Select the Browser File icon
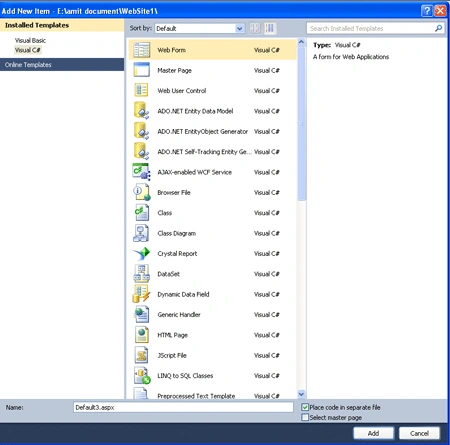The width and height of the screenshot is (450, 445). [142, 192]
